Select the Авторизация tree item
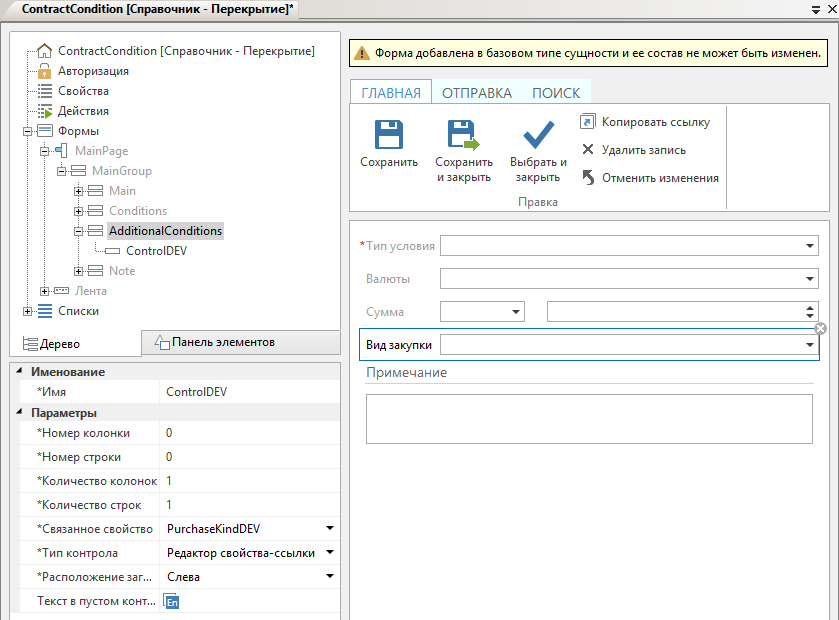The image size is (839, 620). coord(93,71)
